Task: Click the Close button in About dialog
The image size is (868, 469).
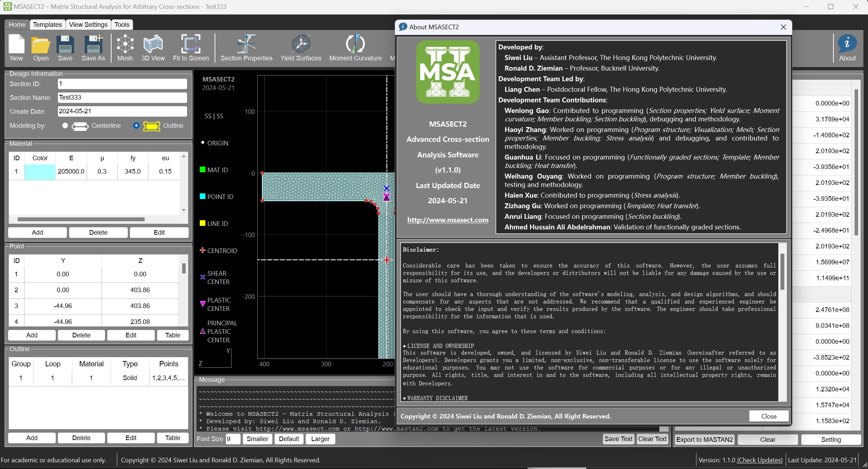Action: 769,416
